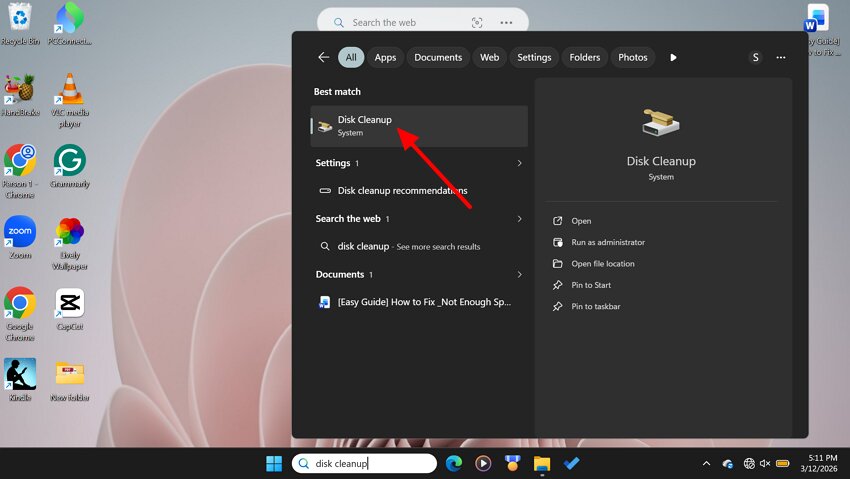Expand the Settings results chevron

[519, 163]
